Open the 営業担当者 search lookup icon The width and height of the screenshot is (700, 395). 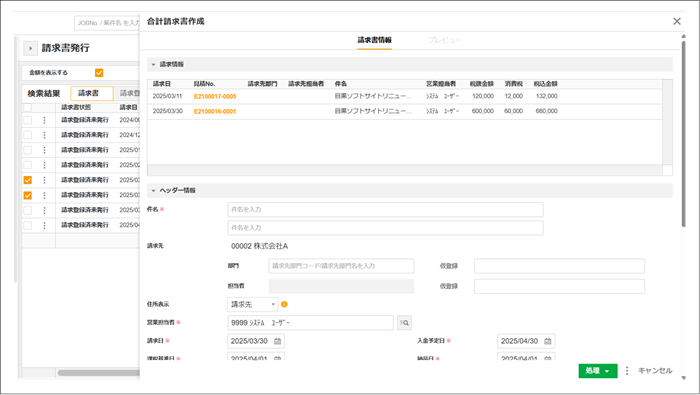coord(404,323)
